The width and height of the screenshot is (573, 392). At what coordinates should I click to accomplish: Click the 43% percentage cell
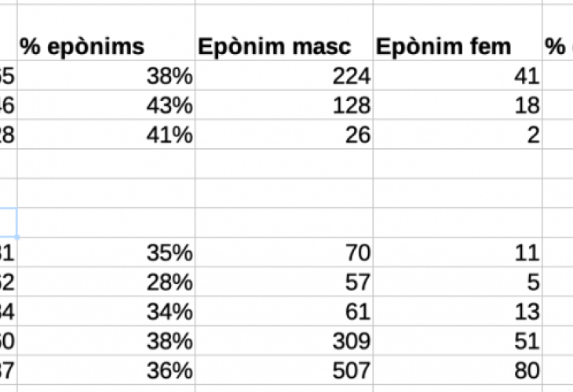point(106,105)
